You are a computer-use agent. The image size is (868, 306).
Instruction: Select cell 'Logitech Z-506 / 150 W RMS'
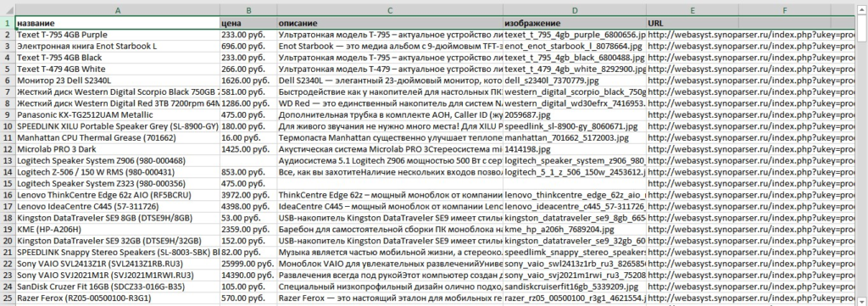coord(117,172)
